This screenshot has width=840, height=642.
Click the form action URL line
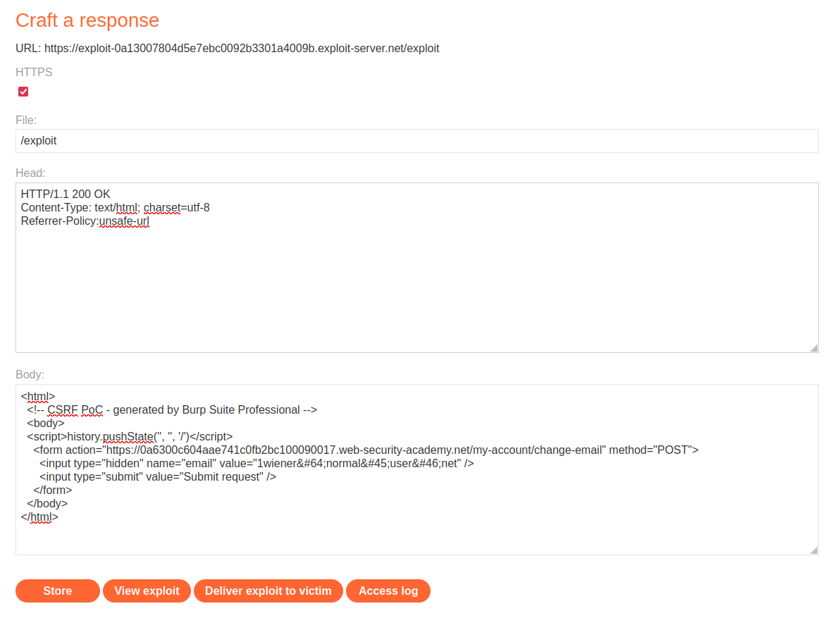tap(366, 450)
